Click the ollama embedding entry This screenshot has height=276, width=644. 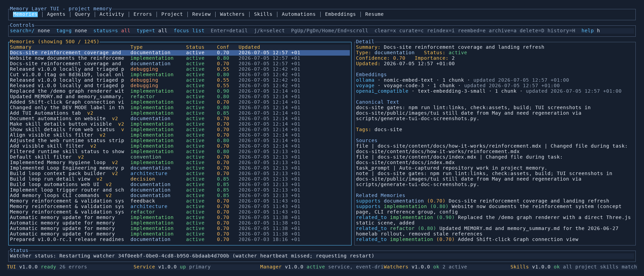coord(462,80)
